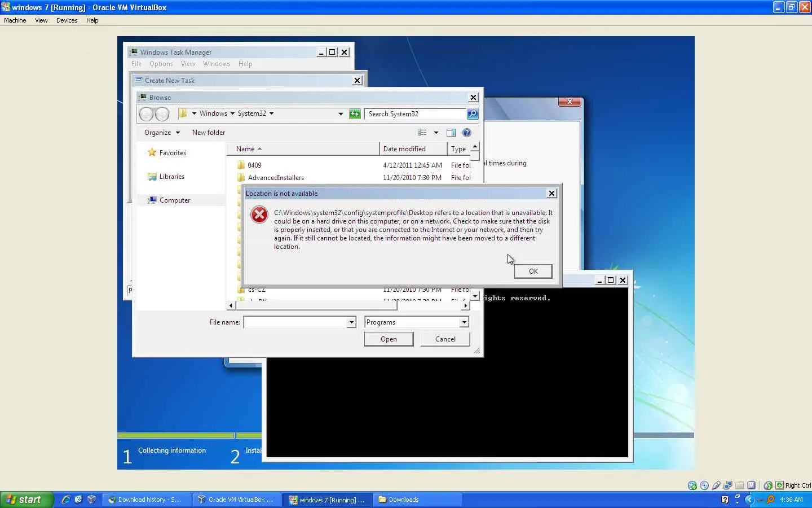Click the Search System32 field
This screenshot has height=508, width=812.
(415, 114)
